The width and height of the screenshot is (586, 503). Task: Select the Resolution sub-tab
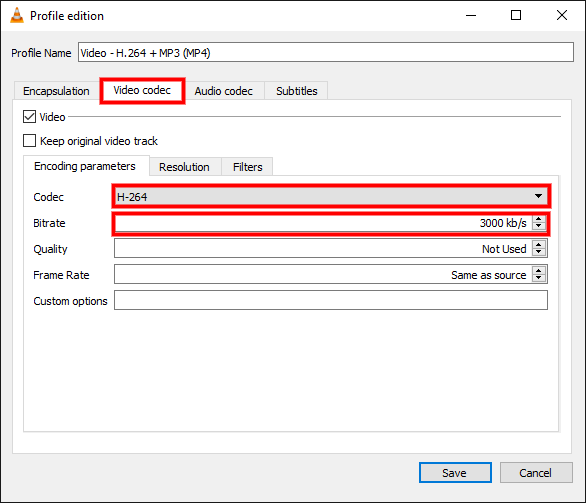click(x=184, y=167)
